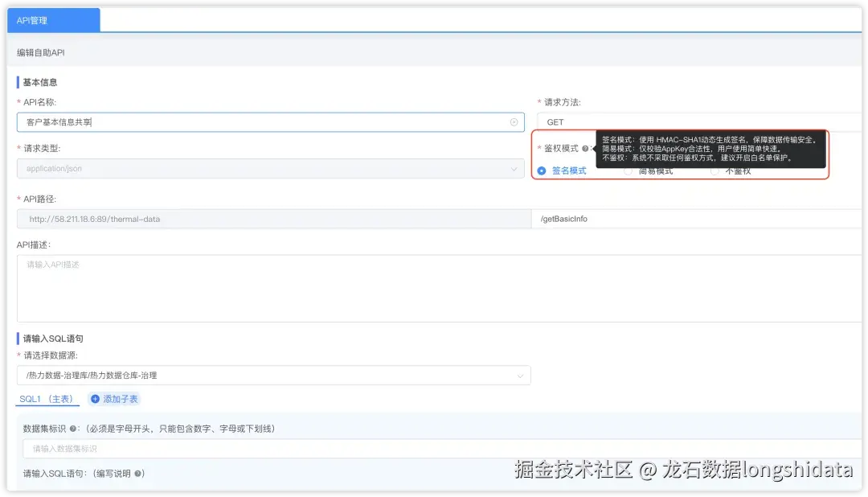Open the 请求方法 GET dropdown
868x497 pixels.
pos(699,122)
